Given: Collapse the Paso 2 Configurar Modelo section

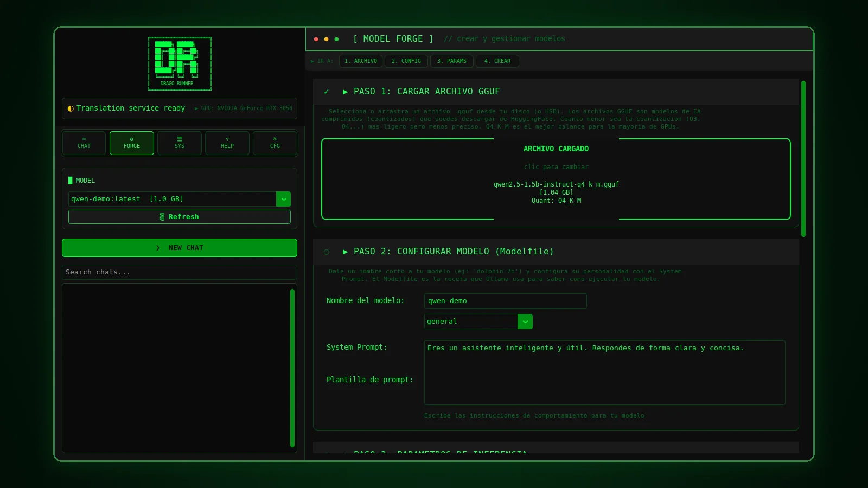Looking at the screenshot, I should [448, 252].
